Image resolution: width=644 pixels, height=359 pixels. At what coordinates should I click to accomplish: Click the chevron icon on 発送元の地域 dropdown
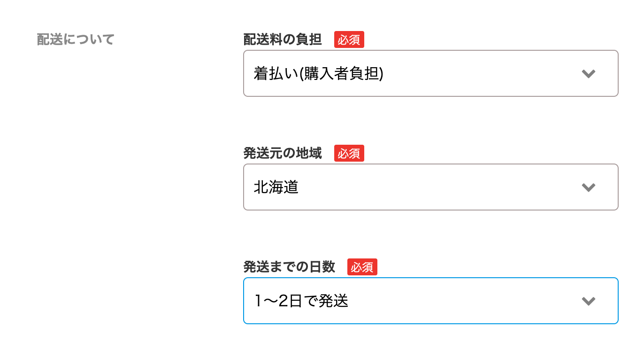point(589,187)
